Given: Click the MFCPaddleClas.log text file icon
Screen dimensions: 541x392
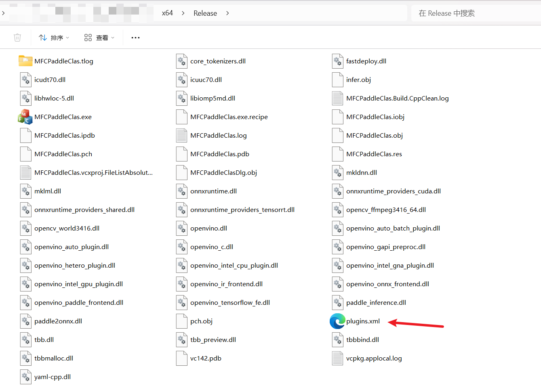Looking at the screenshot, I should point(181,135).
